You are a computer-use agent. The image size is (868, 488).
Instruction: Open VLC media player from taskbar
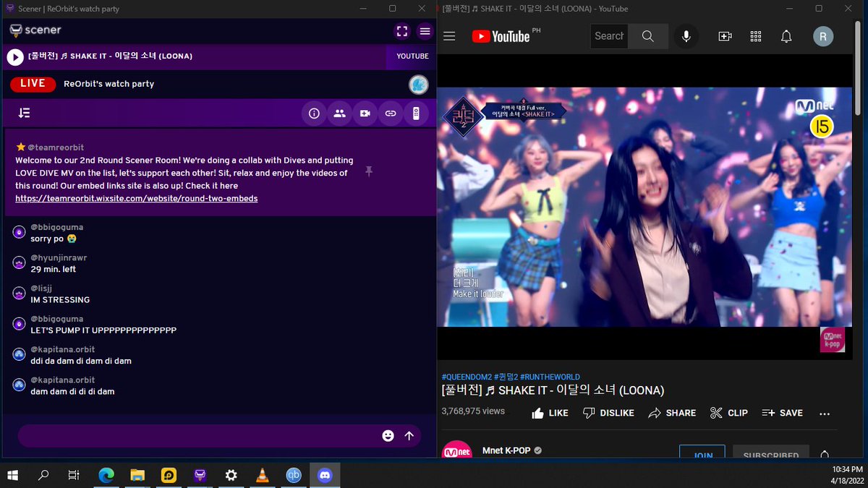coord(263,475)
